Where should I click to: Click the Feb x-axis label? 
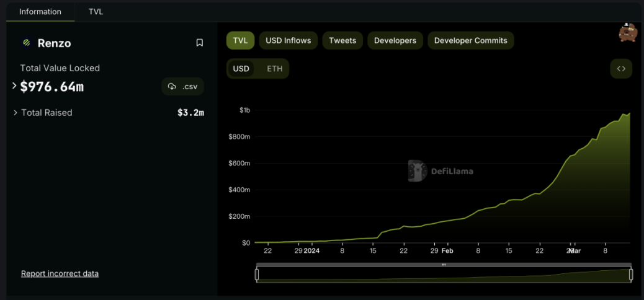[447, 251]
